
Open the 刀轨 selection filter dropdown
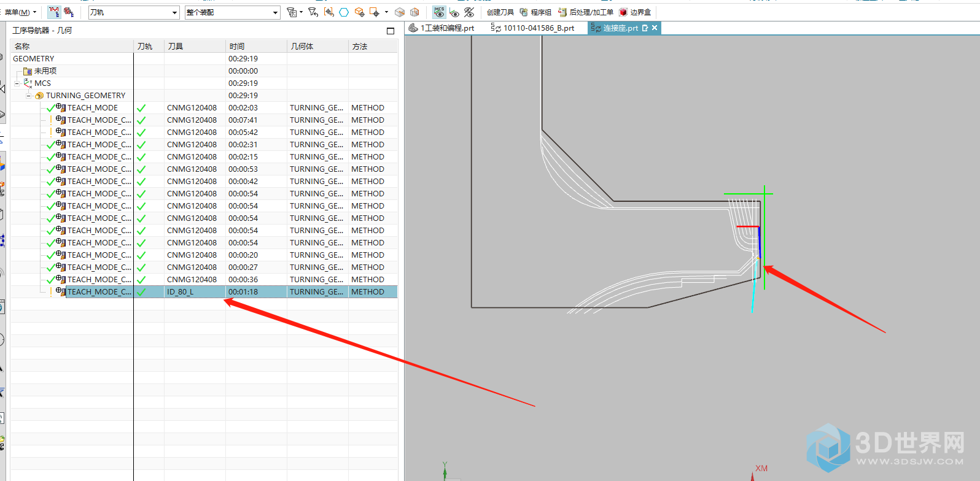pos(134,12)
